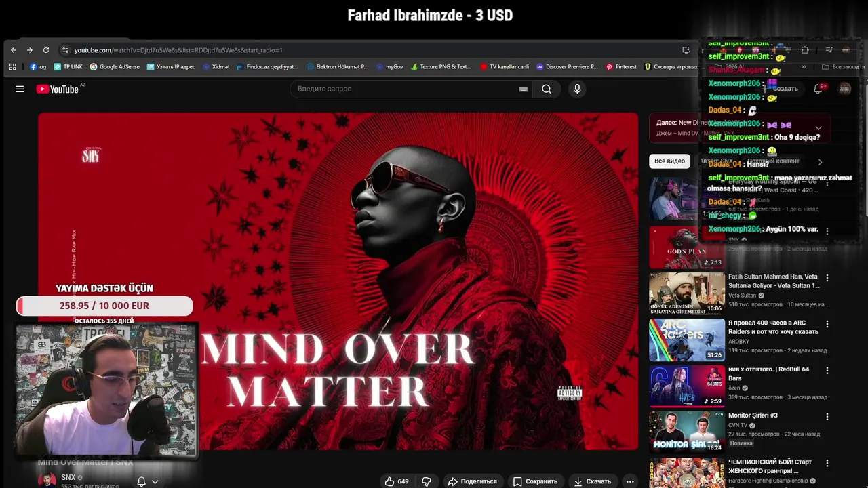Open the TV kanallar canli bookmark
The image size is (868, 488).
(x=505, y=67)
